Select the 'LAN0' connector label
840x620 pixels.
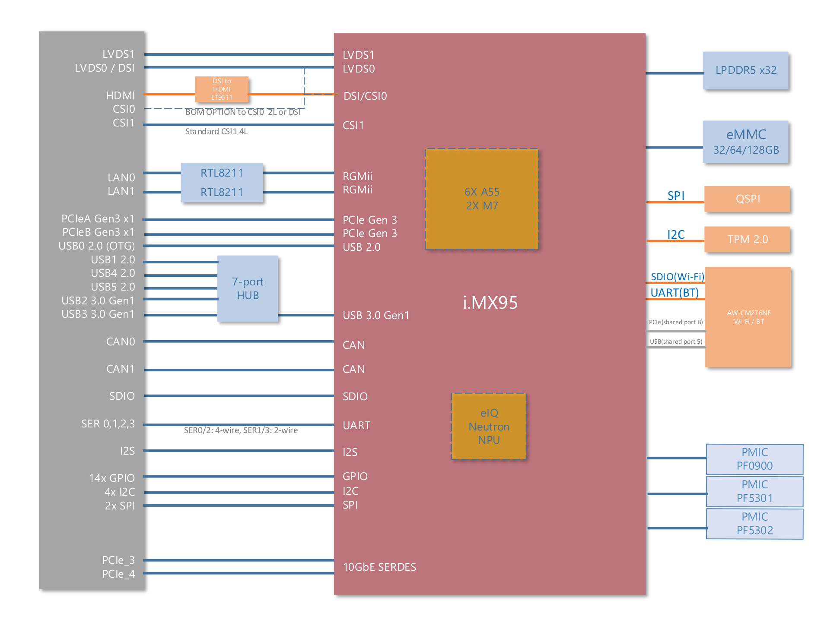(121, 178)
